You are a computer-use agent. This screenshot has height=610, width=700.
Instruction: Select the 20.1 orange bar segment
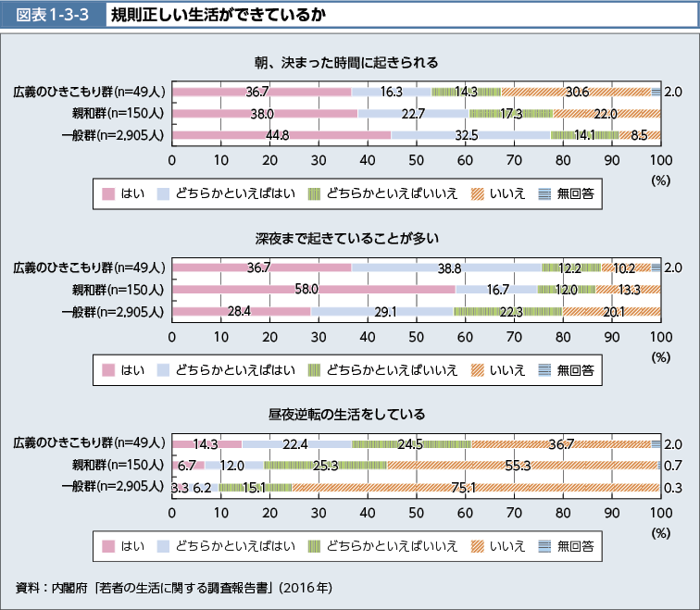click(x=611, y=311)
